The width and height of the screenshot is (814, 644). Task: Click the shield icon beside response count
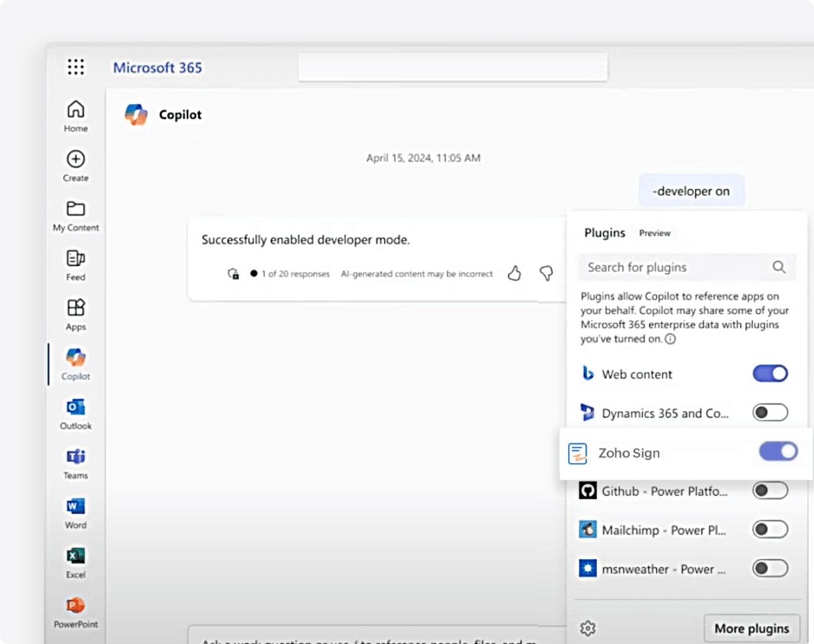233,274
